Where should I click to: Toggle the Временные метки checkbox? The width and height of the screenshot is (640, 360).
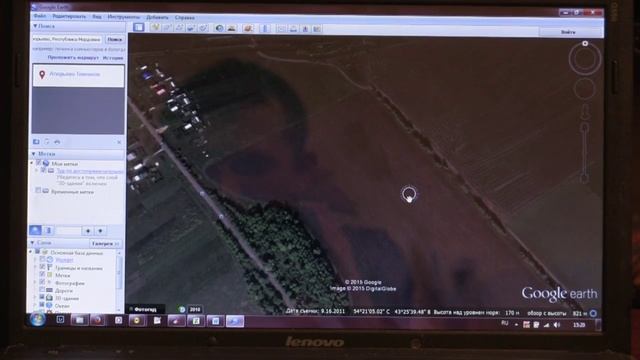coord(38,191)
